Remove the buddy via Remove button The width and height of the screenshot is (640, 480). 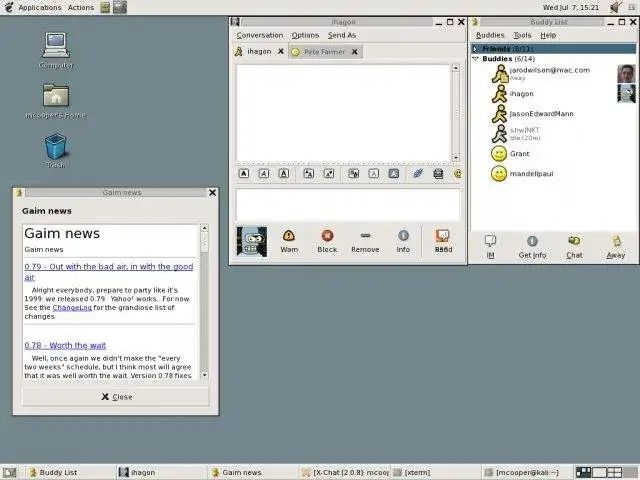tap(365, 241)
